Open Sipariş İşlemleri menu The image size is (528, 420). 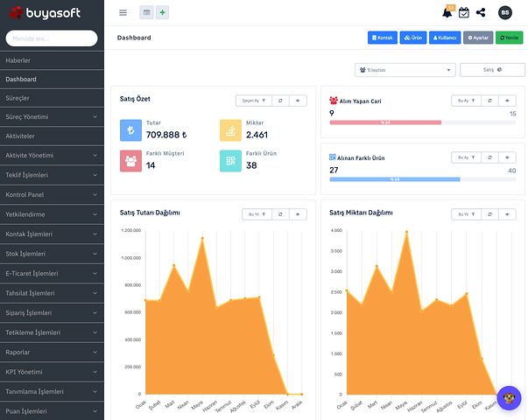(52, 313)
